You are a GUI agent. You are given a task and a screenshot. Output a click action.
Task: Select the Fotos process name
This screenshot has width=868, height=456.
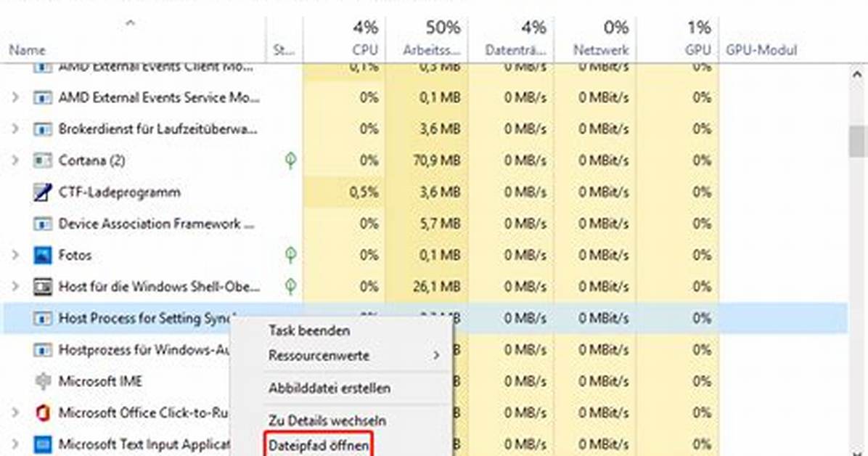tap(75, 256)
